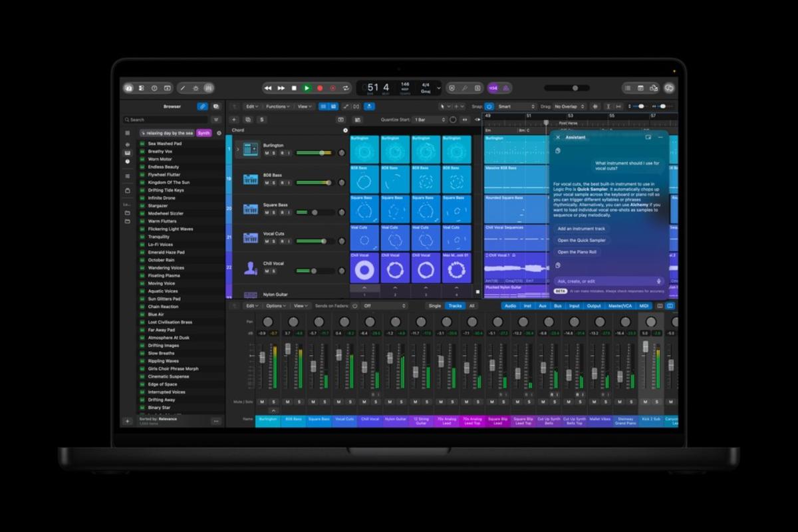The width and height of the screenshot is (798, 532).
Task: Open the Library icon in the control bar
Action: pos(129,88)
